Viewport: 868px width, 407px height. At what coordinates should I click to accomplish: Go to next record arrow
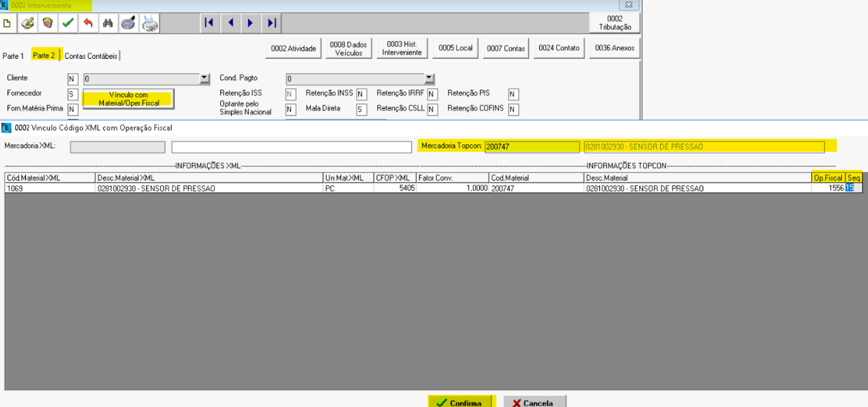tap(251, 23)
